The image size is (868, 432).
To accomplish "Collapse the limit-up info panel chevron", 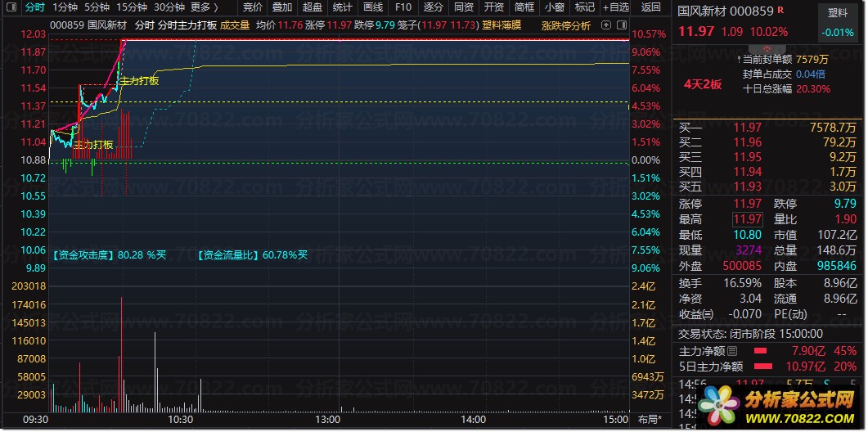I will pyautogui.click(x=767, y=49).
